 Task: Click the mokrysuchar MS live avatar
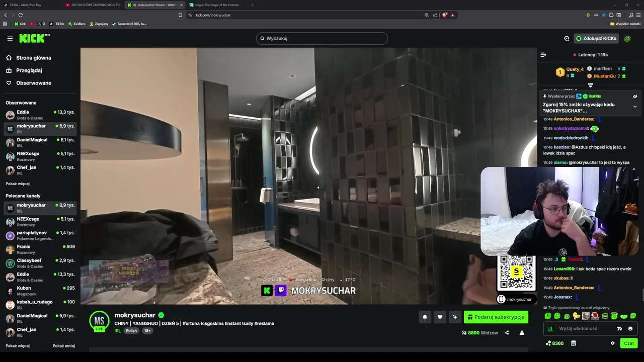click(x=99, y=322)
